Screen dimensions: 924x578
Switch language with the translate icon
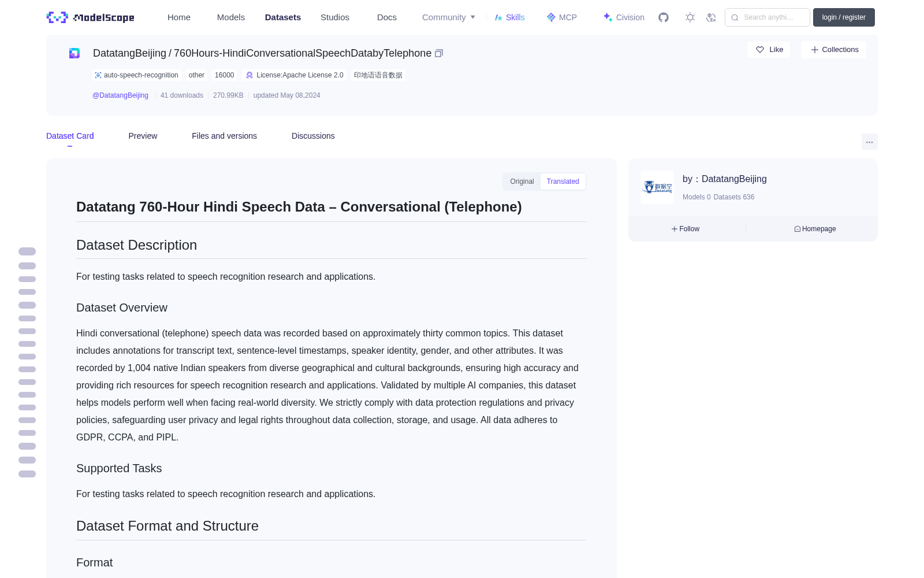(x=711, y=17)
